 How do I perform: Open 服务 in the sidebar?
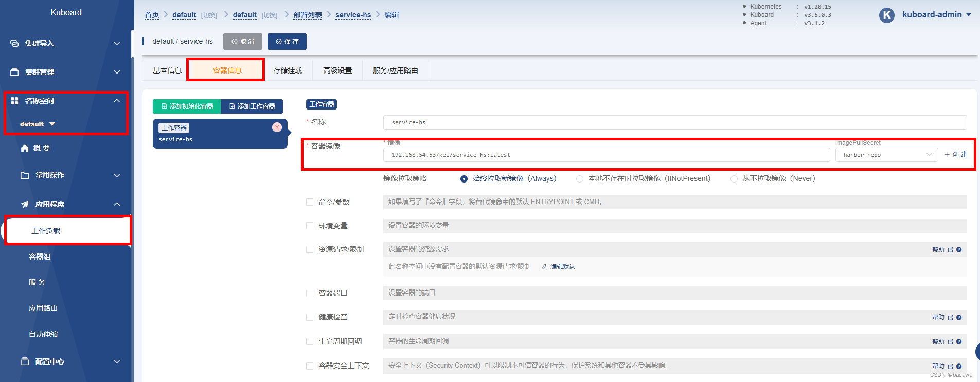pyautogui.click(x=37, y=282)
